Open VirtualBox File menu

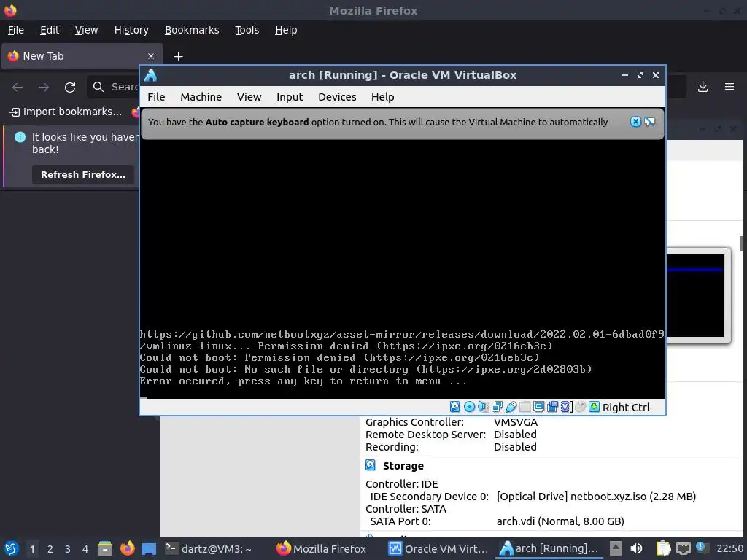tap(156, 97)
